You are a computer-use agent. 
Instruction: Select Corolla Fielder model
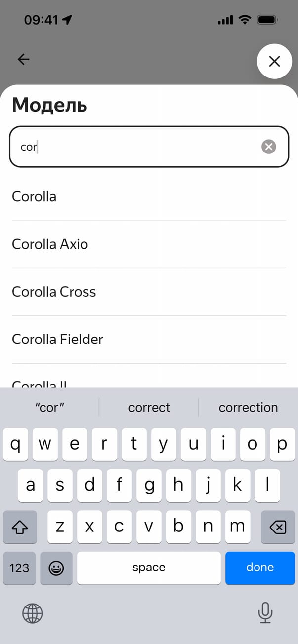coord(57,340)
